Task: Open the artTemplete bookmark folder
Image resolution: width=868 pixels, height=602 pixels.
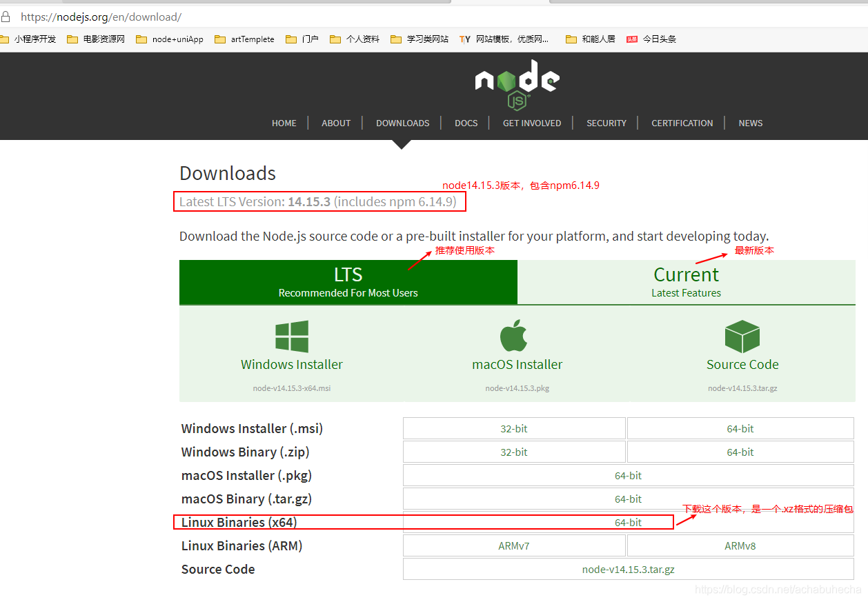Action: (244, 39)
